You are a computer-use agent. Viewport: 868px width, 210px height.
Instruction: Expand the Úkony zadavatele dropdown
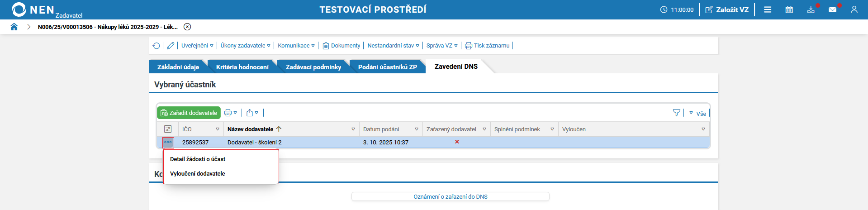tap(245, 46)
